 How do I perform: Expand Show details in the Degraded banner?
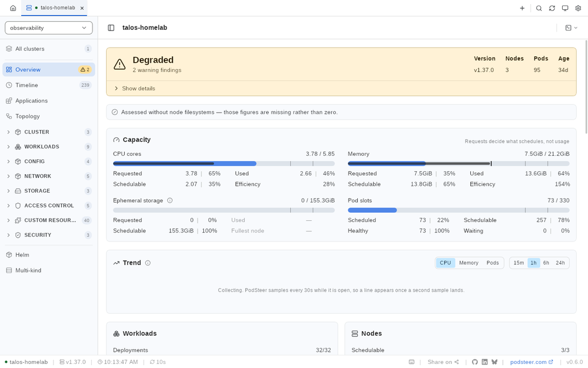(x=134, y=89)
